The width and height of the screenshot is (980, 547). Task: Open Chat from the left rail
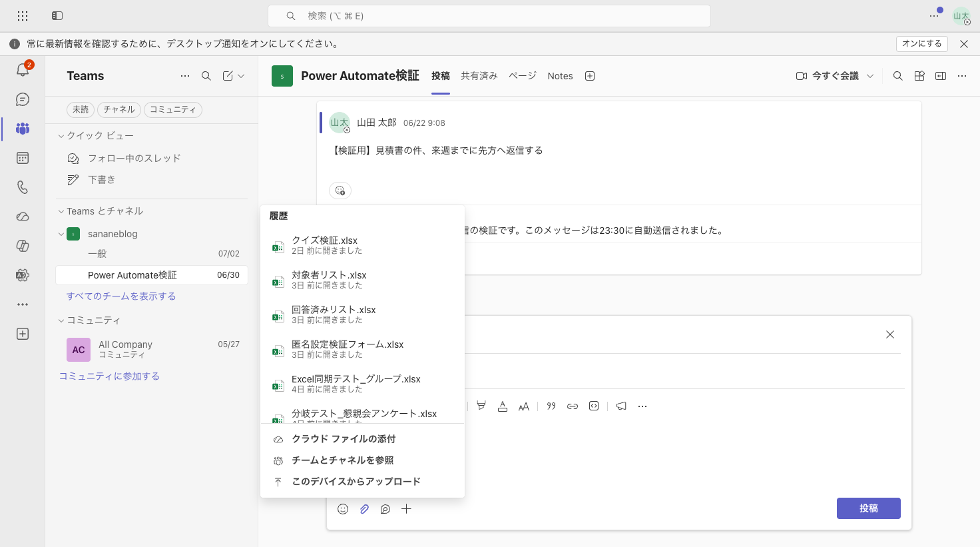click(23, 99)
